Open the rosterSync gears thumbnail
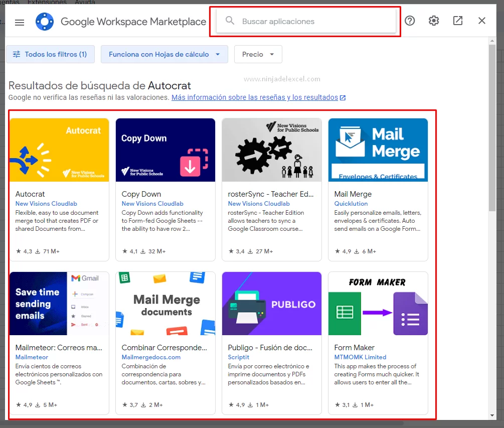This screenshot has height=428, width=504. coord(272,150)
